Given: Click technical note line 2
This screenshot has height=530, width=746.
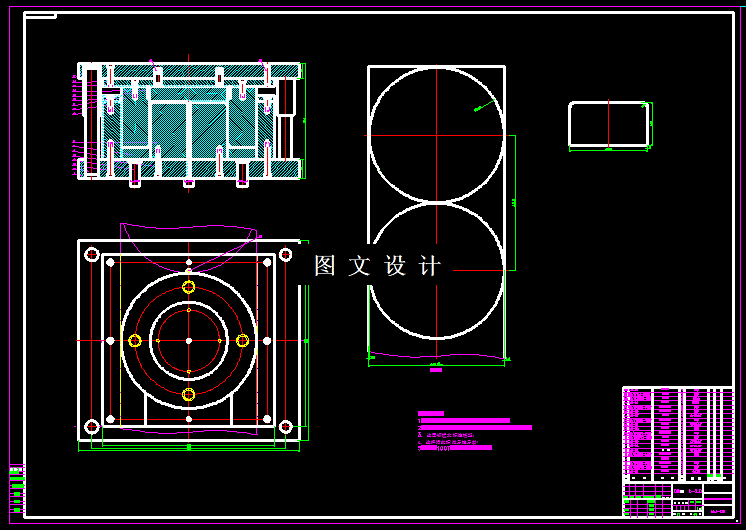Looking at the screenshot, I should (x=475, y=428).
